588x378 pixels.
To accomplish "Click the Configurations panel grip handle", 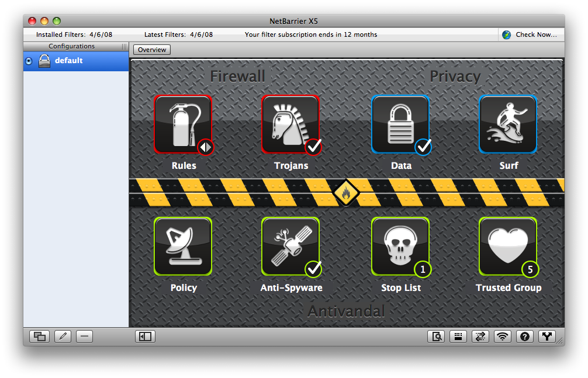I will pos(124,47).
